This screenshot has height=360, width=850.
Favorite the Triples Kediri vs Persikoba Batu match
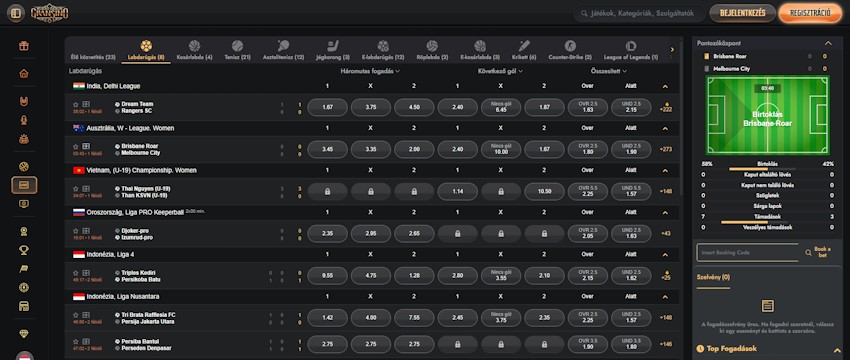tap(76, 273)
